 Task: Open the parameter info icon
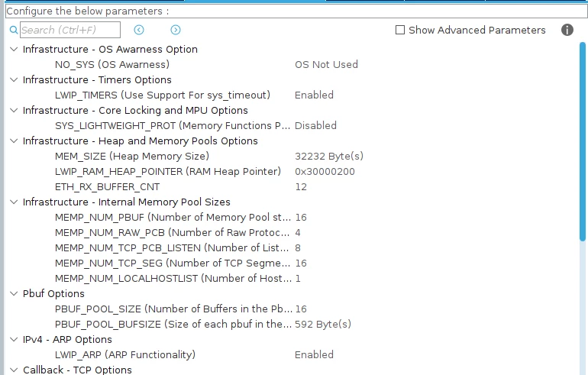click(567, 30)
